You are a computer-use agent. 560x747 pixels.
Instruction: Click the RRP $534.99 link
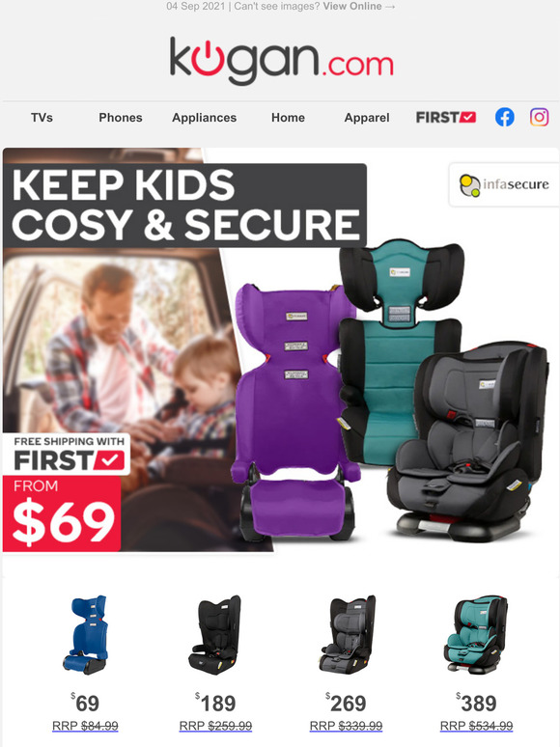[476, 726]
